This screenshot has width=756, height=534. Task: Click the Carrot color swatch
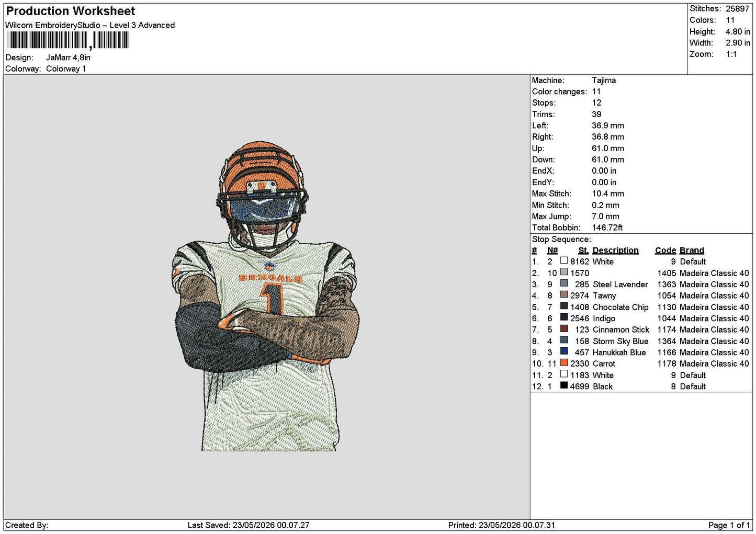(564, 362)
